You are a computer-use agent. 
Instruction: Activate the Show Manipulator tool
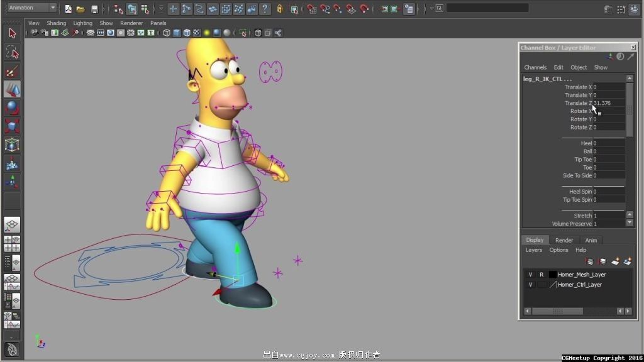[12, 182]
